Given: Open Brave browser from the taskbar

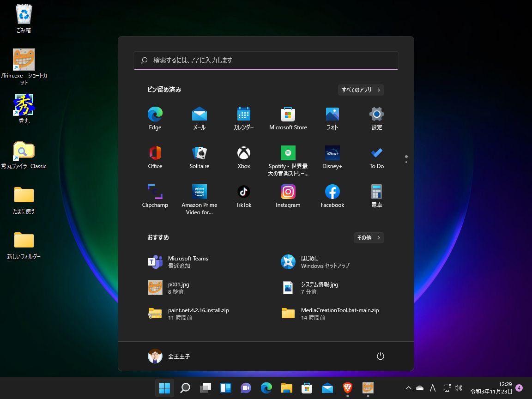Looking at the screenshot, I should click(x=347, y=388).
